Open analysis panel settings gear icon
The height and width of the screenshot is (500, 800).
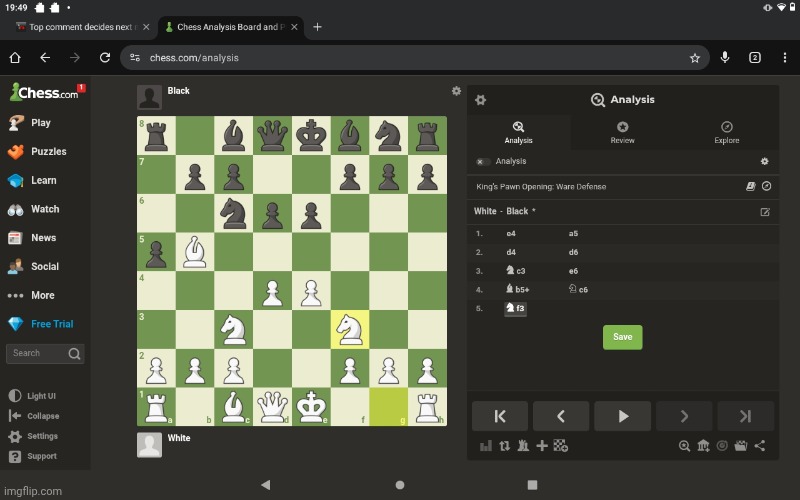pyautogui.click(x=480, y=100)
